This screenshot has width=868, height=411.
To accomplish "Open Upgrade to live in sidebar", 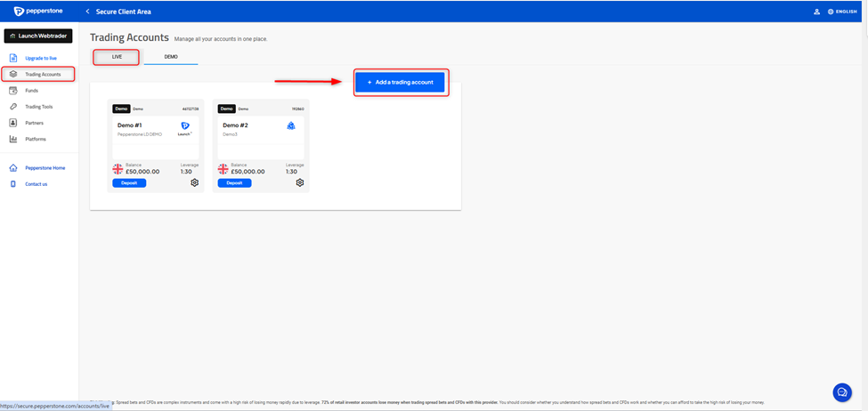I will [41, 58].
